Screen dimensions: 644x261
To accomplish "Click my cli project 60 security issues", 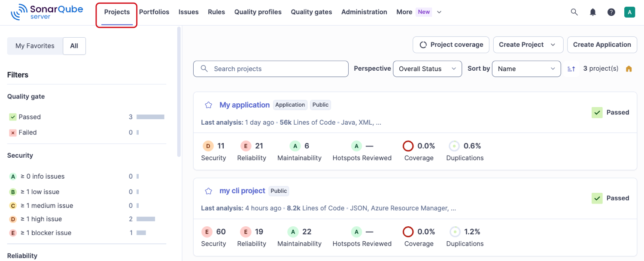I will tap(221, 232).
